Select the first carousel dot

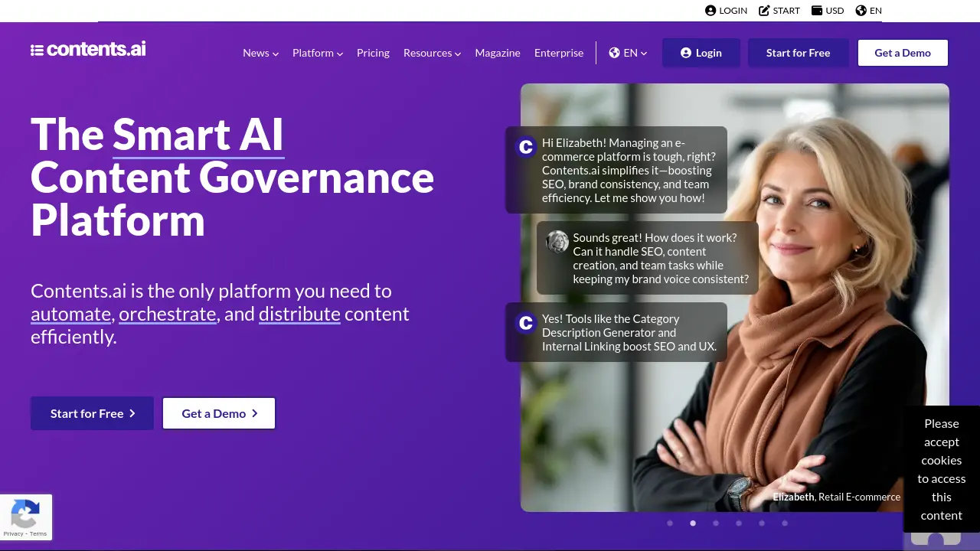tap(670, 523)
